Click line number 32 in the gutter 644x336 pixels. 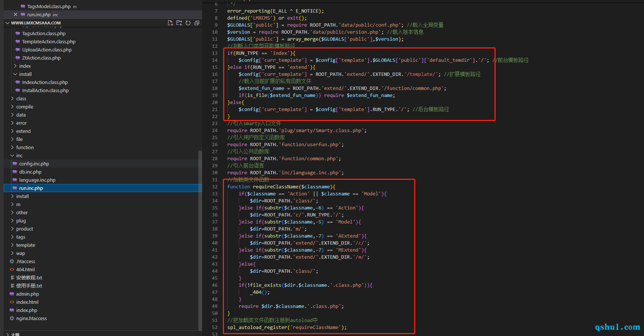pyautogui.click(x=215, y=187)
